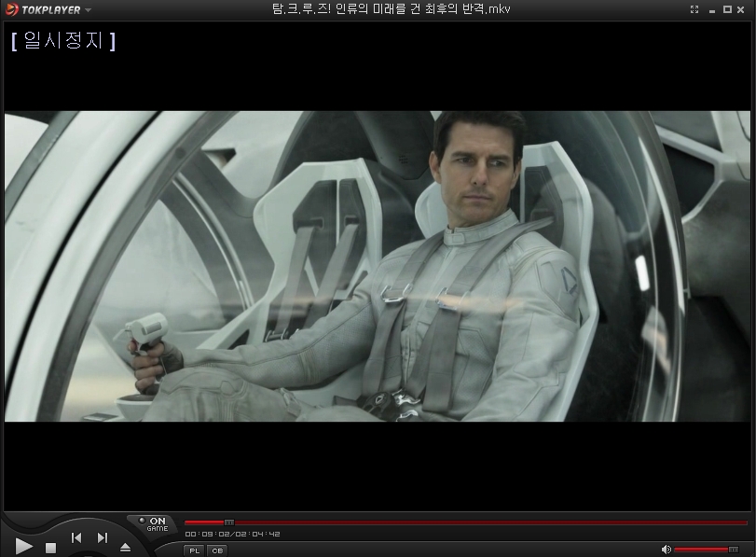Seek to the middle of the timeline

(x=466, y=522)
